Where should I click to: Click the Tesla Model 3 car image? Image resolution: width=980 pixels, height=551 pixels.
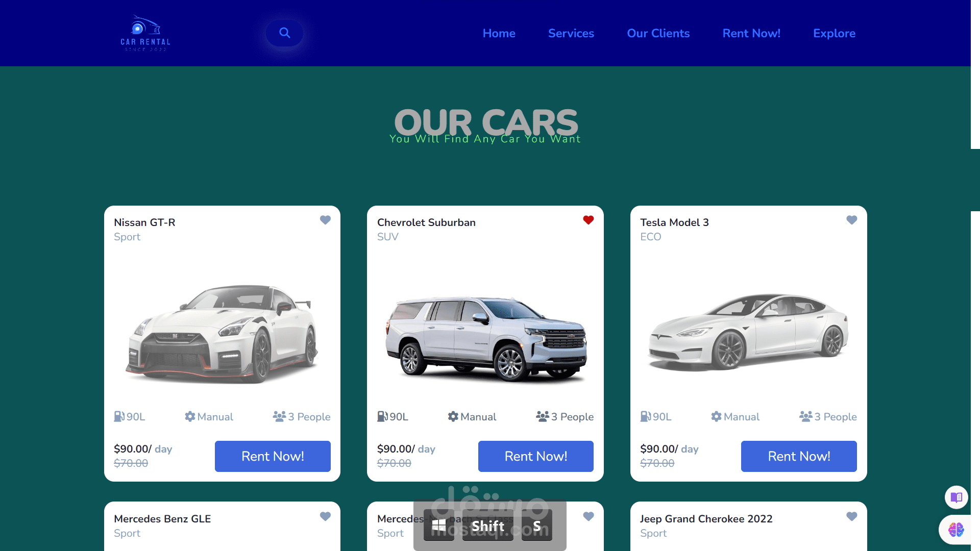click(748, 331)
